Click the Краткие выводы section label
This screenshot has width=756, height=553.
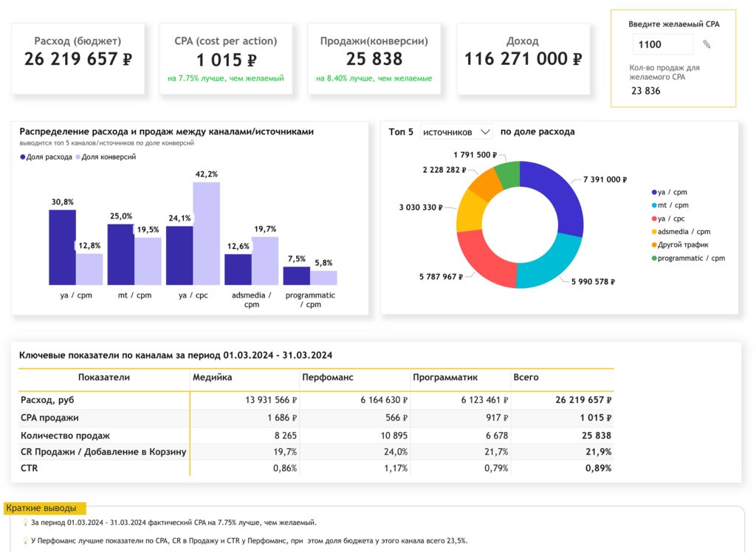pyautogui.click(x=45, y=508)
